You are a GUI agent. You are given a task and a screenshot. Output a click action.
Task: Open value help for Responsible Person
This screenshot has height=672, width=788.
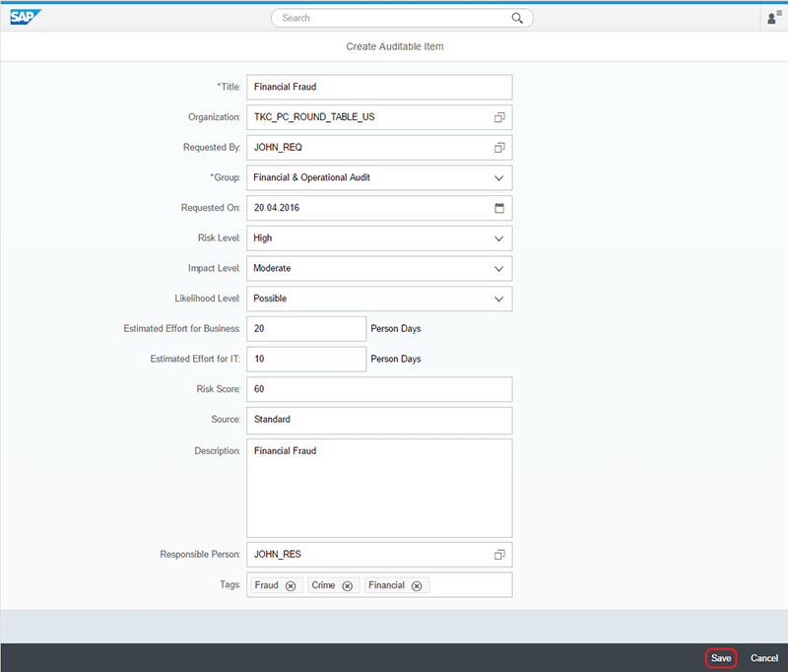499,555
